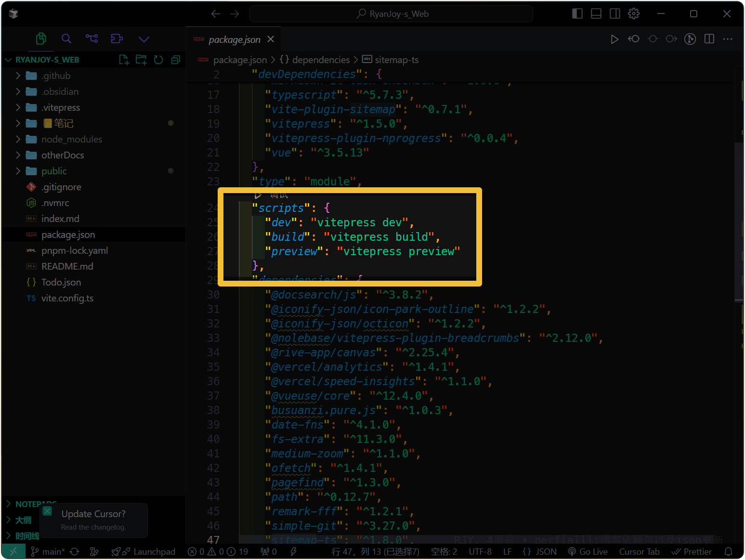The image size is (745, 560).
Task: Click the split editor icon
Action: pos(709,39)
